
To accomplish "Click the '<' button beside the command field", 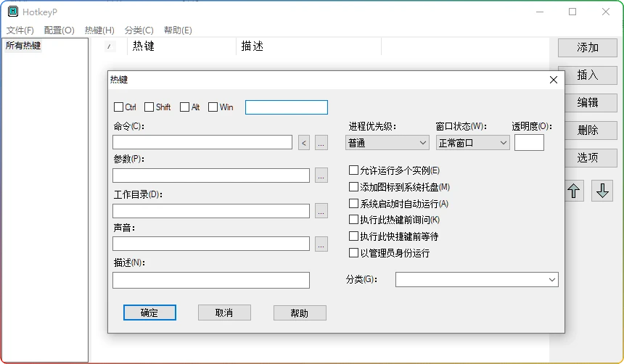I will click(304, 143).
